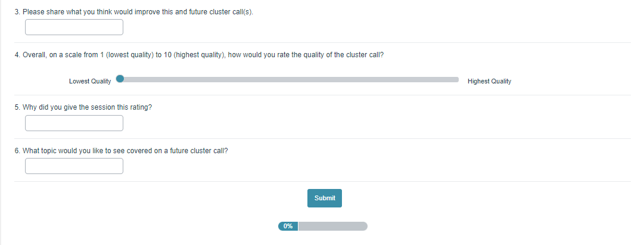Click the number '4.' before the rating question
This screenshot has height=245, width=644.
tap(18, 54)
